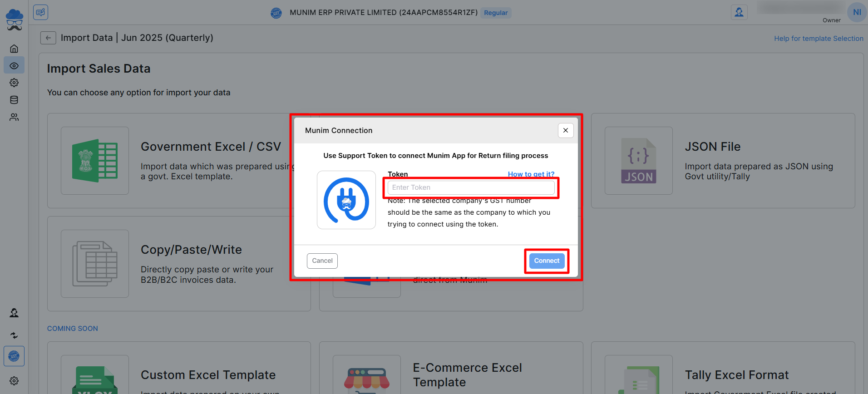Go back using the arrow button

pos(48,38)
